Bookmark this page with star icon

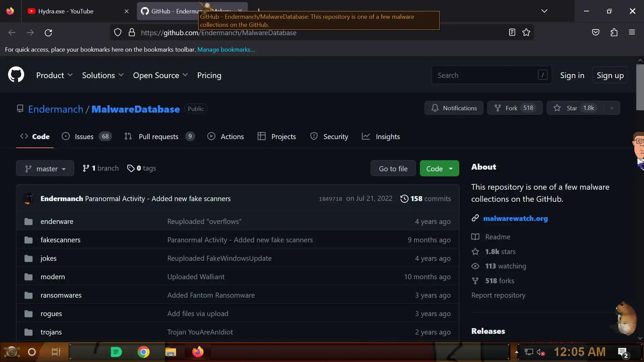(526, 33)
